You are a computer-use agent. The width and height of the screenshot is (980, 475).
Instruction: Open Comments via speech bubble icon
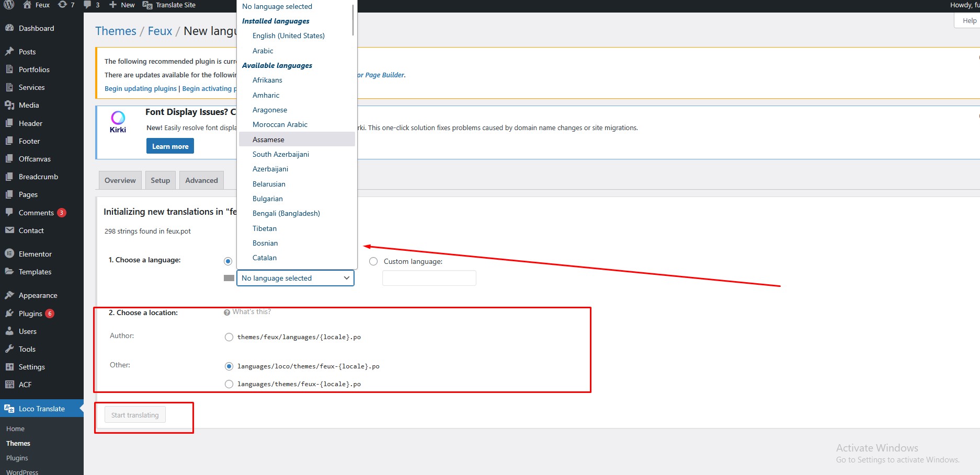tap(9, 213)
